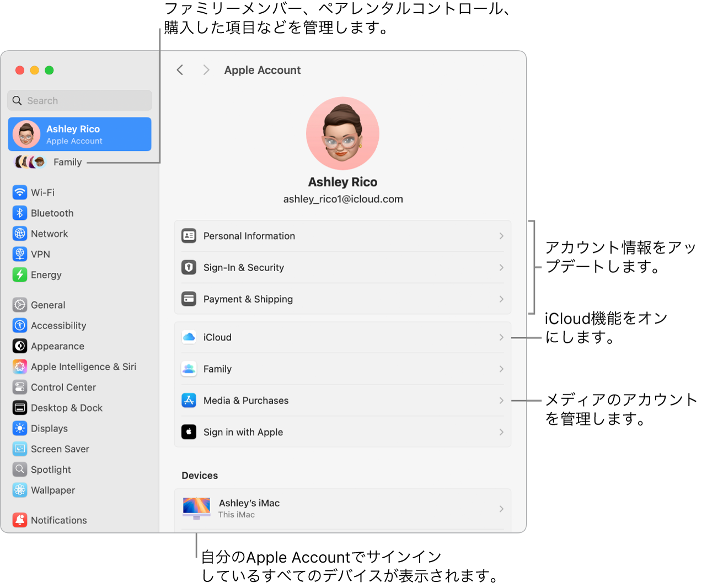
Task: Click the Wallpaper flower icon
Action: tap(20, 490)
